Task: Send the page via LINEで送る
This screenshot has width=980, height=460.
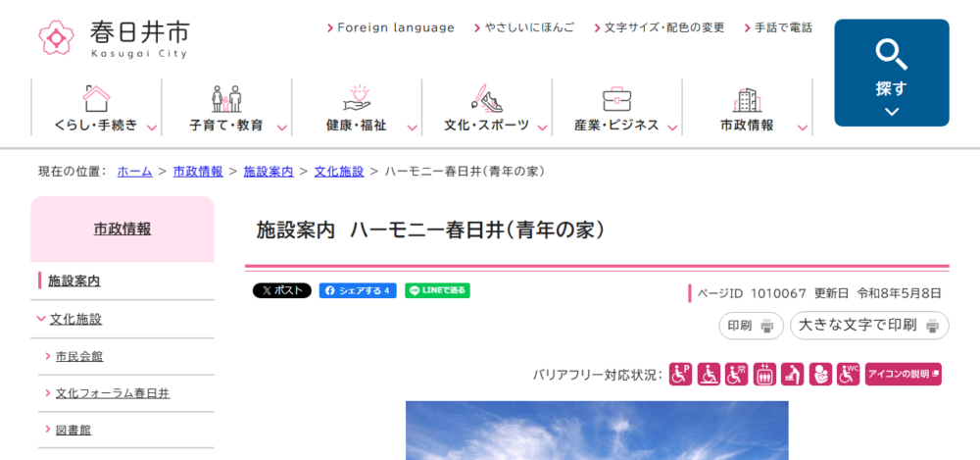Action: click(437, 290)
